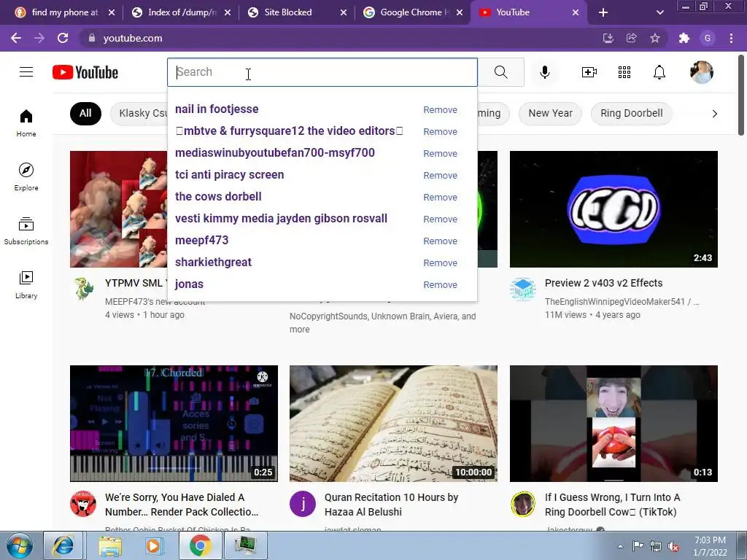
Task: Remove 'jonas' from search history
Action: click(440, 285)
